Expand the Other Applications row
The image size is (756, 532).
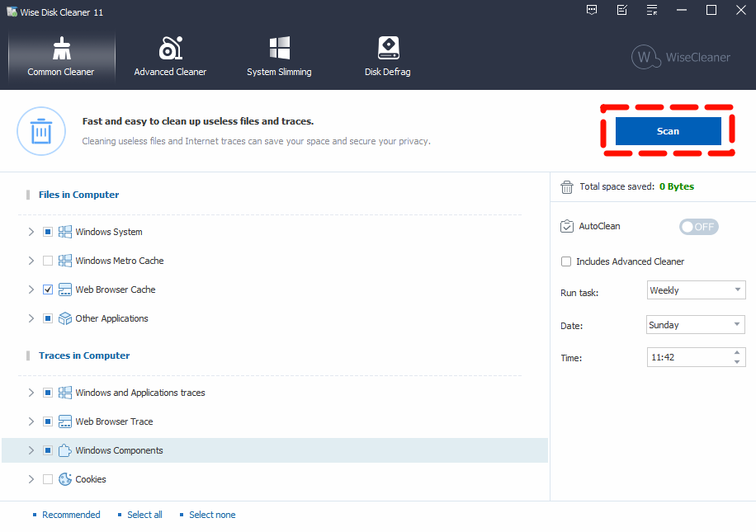(x=31, y=318)
